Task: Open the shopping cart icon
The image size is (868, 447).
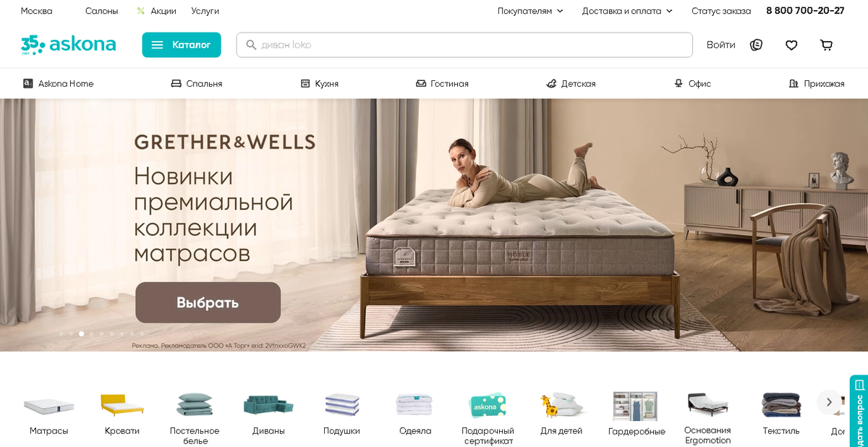Action: pos(826,45)
